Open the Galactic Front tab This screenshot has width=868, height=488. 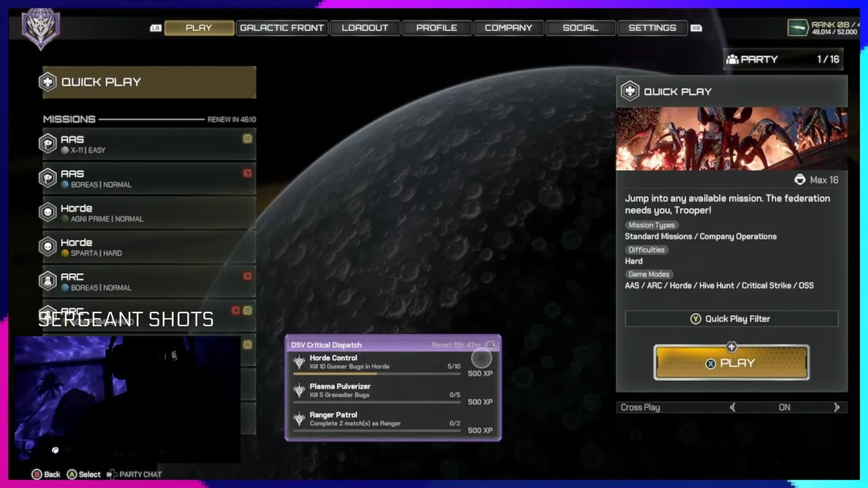tap(282, 28)
